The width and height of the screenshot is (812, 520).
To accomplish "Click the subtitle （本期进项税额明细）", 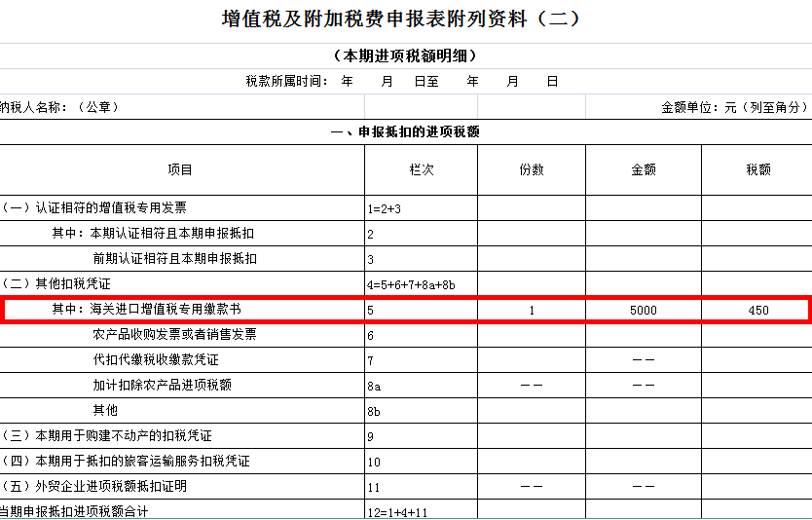I will (405, 56).
